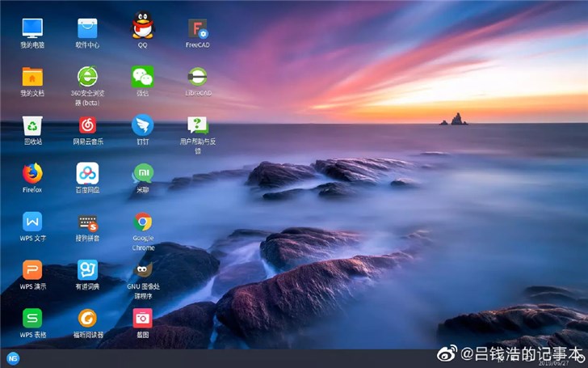Open Software Center (软件中心) icon
The width and height of the screenshot is (588, 368).
(x=87, y=28)
